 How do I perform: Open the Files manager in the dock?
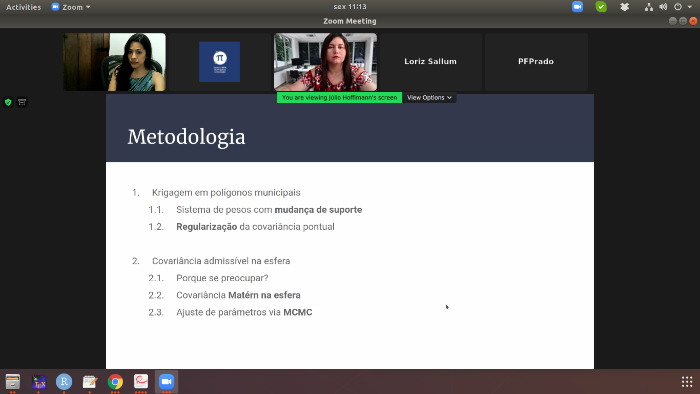tap(13, 382)
